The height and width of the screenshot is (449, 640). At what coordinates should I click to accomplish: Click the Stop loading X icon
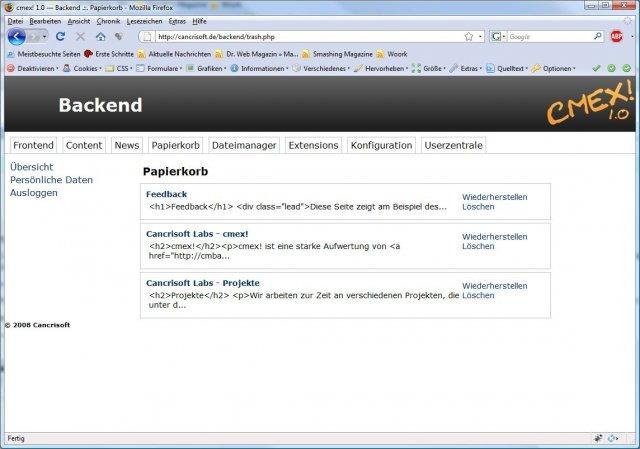click(x=80, y=37)
